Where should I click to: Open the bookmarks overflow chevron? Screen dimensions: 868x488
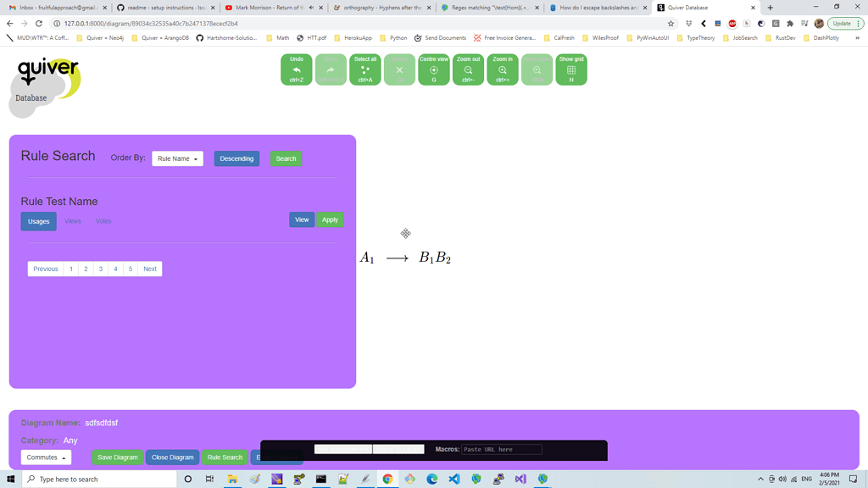857,38
